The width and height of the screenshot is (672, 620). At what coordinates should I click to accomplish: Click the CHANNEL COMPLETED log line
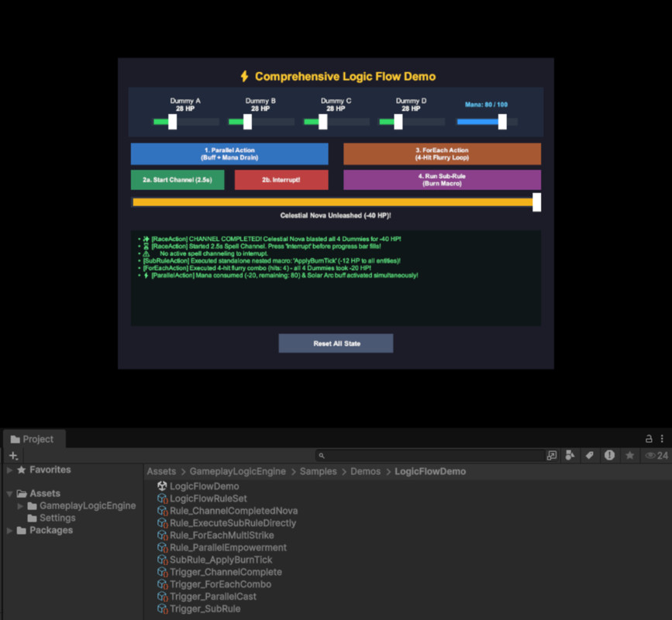coord(272,239)
